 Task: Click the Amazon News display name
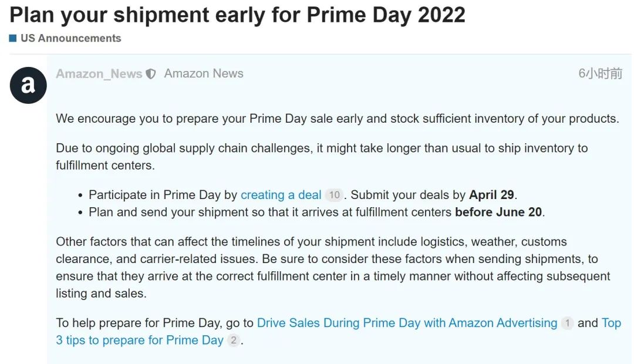204,74
